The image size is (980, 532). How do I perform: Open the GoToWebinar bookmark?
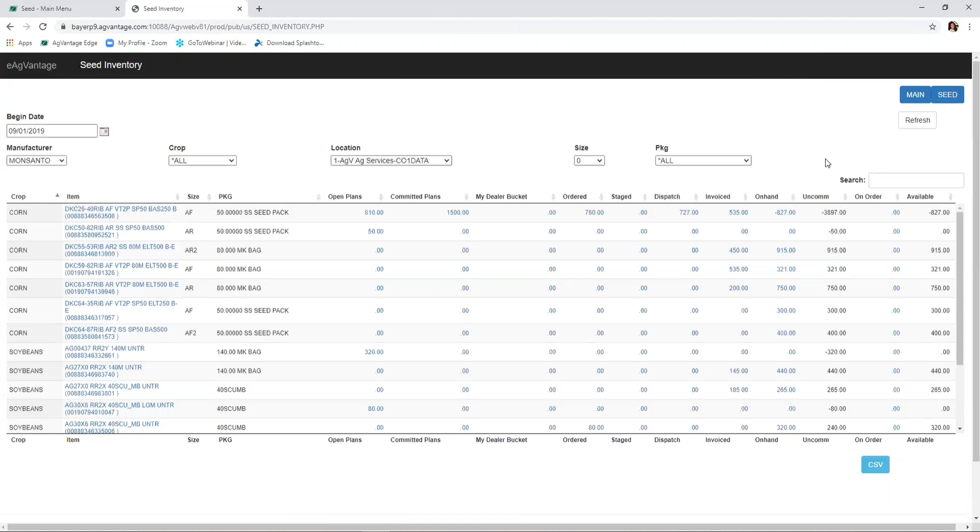(211, 43)
